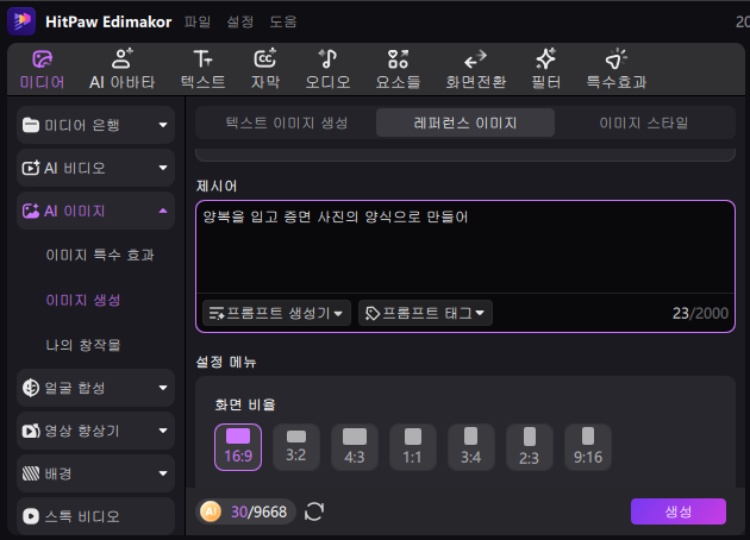Open the 자막 subtitles tool
This screenshot has width=750, height=540.
(265, 70)
